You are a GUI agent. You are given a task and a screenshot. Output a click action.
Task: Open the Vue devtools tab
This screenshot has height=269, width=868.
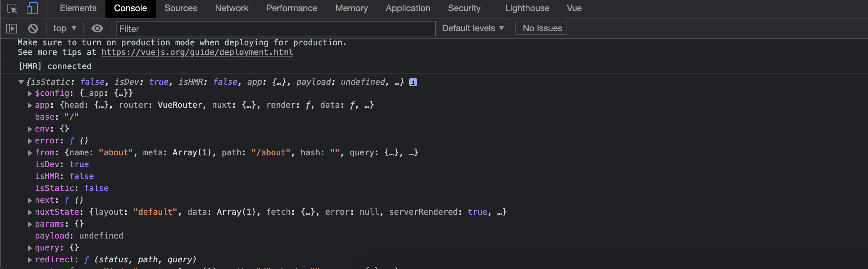click(574, 8)
